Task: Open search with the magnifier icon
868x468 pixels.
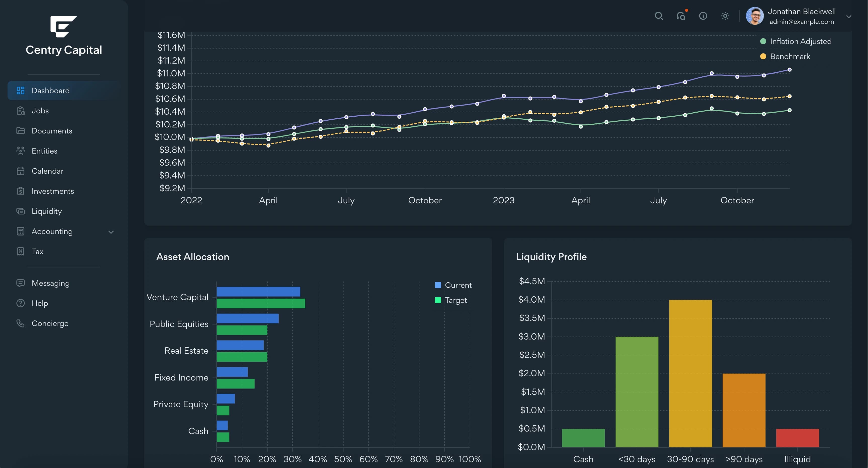Action: coord(659,16)
